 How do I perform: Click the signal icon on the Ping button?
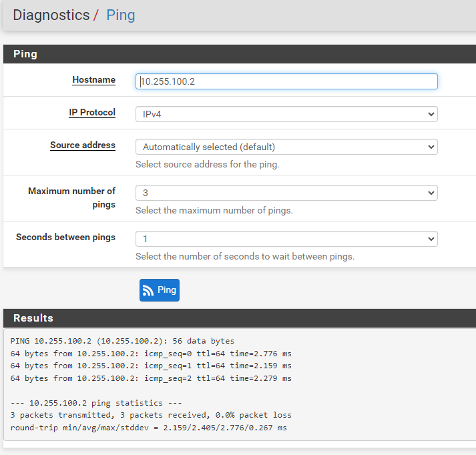pyautogui.click(x=148, y=290)
